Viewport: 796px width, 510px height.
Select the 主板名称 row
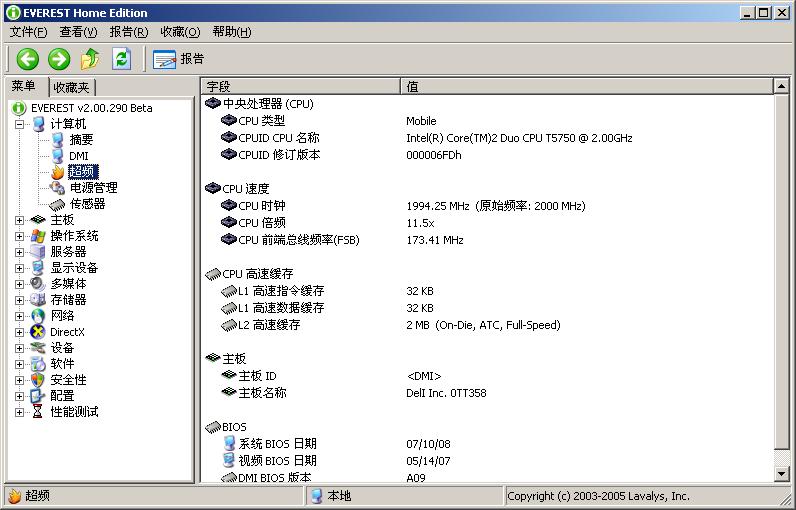click(x=487, y=393)
